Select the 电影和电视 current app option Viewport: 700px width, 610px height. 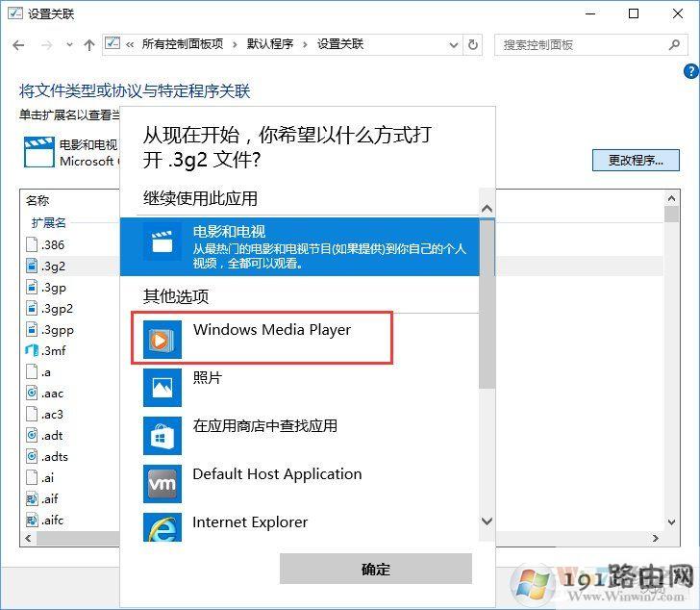coord(300,246)
